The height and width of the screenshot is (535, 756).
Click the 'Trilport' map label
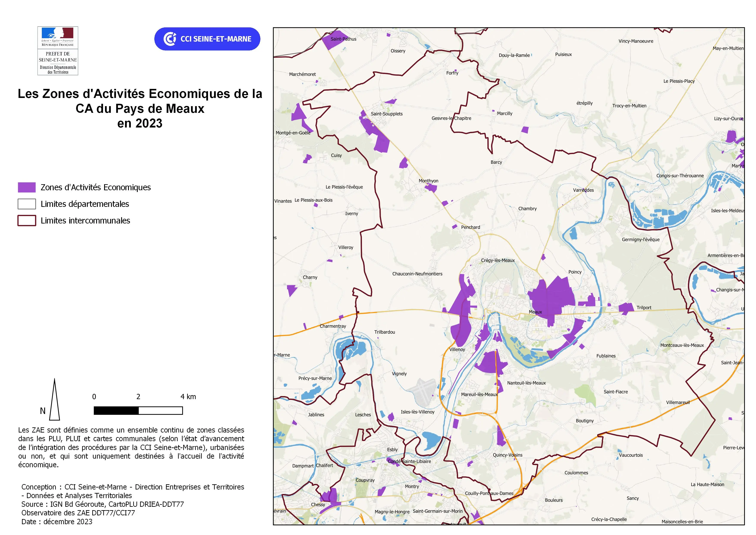644,308
